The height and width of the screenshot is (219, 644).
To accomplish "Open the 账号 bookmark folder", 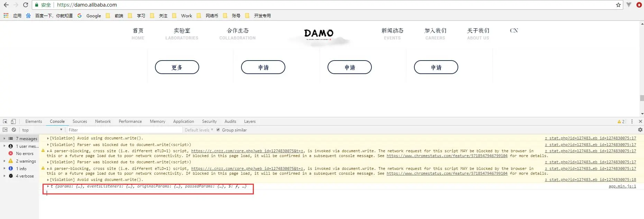I will pos(232,16).
